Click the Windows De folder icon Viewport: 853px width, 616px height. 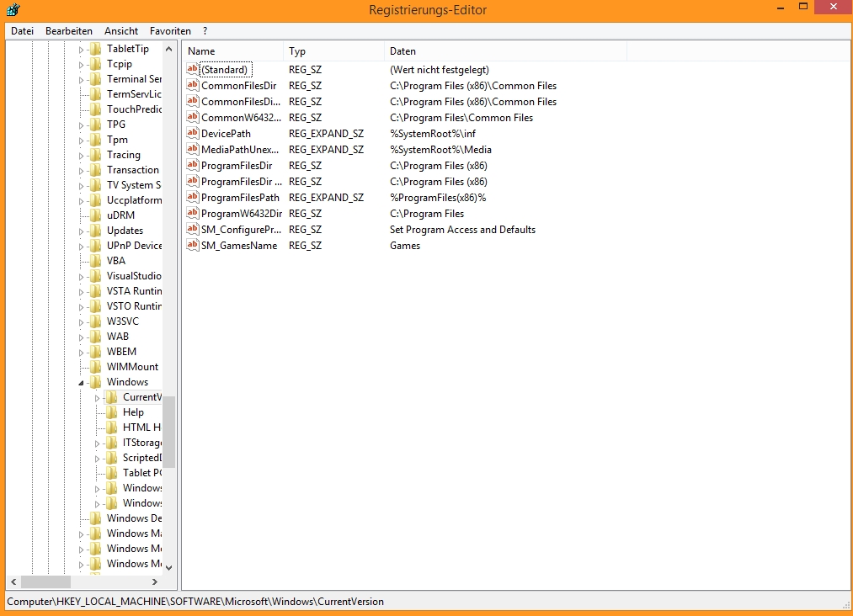[x=96, y=518]
